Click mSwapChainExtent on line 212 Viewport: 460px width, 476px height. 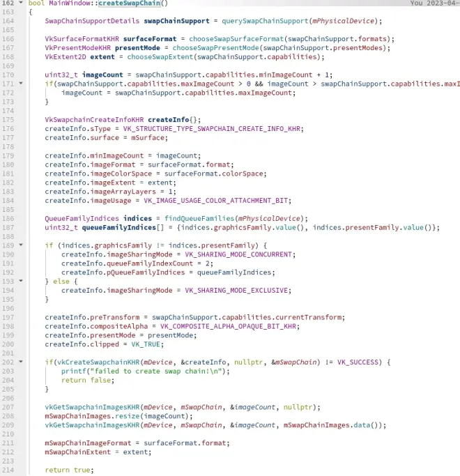pos(78,452)
